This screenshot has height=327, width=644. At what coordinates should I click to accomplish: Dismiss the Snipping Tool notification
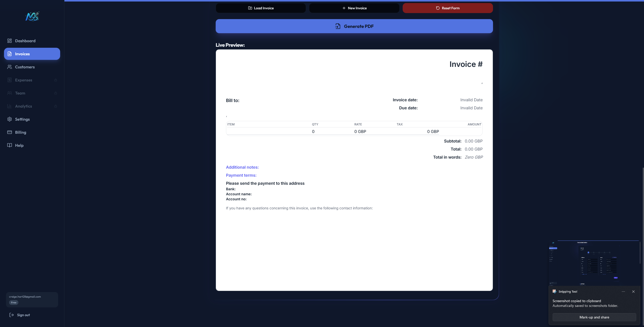pyautogui.click(x=633, y=292)
